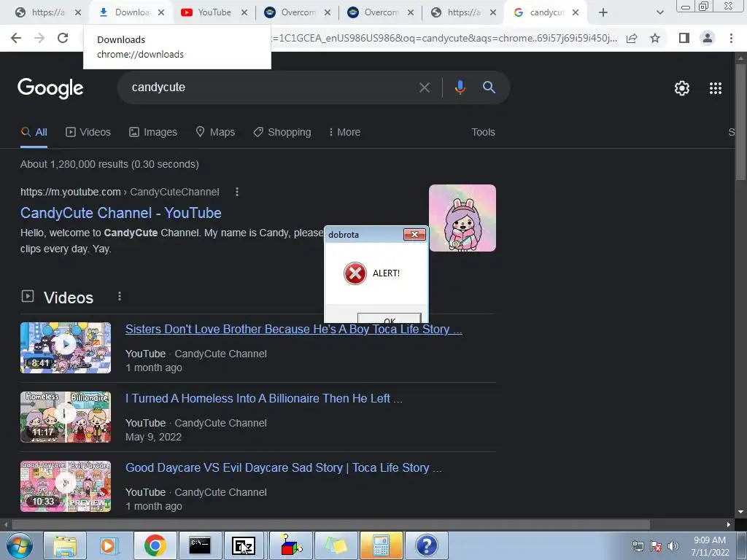Open the Tools search options
Viewport: 747px width, 560px height.
483,133
